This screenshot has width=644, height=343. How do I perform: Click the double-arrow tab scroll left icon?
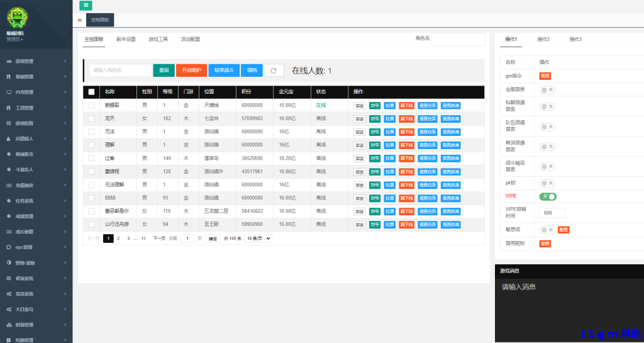tap(80, 20)
